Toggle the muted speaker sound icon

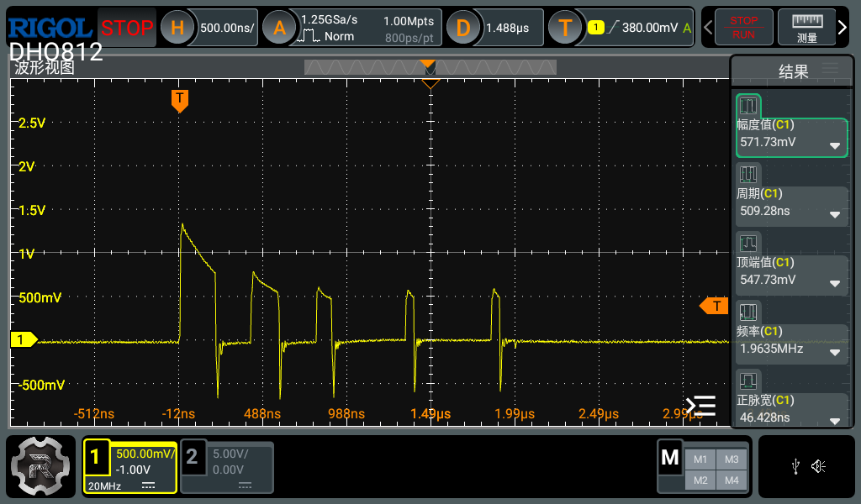[819, 466]
